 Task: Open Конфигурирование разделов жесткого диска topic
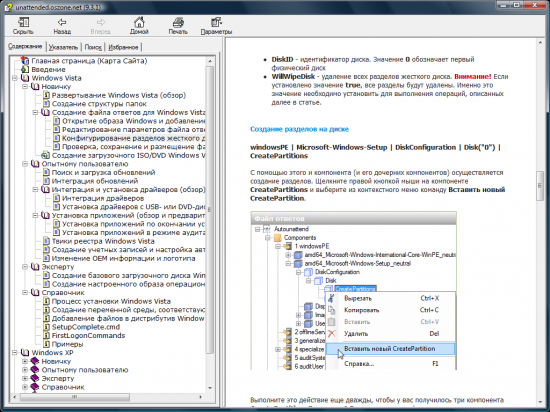[134, 138]
